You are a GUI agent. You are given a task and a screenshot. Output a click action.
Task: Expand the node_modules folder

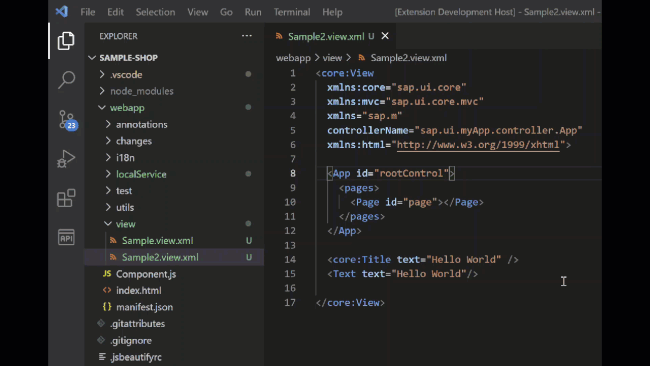pyautogui.click(x=102, y=91)
